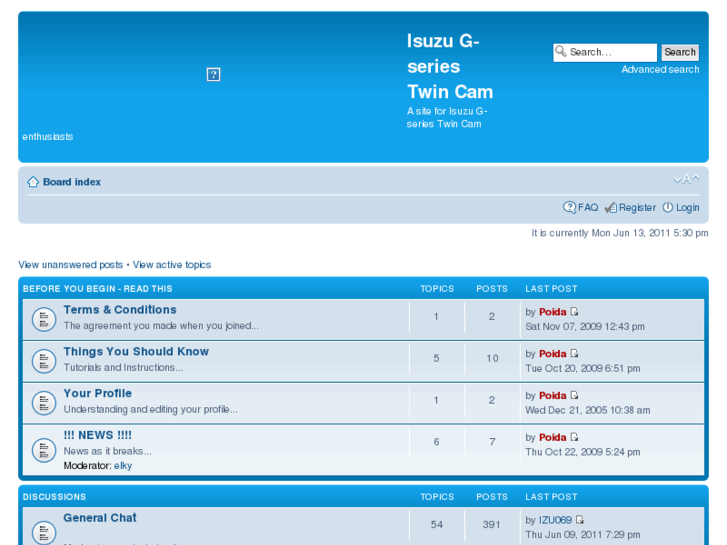Open the DISCUSSIONS category
Image resolution: width=727 pixels, height=545 pixels.
click(54, 497)
